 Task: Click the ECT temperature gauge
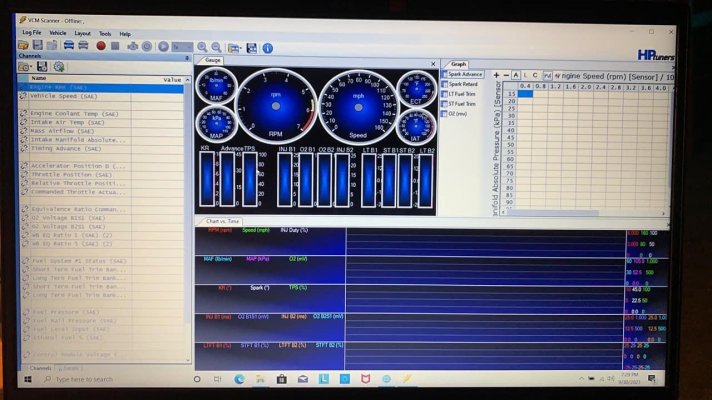click(x=416, y=89)
